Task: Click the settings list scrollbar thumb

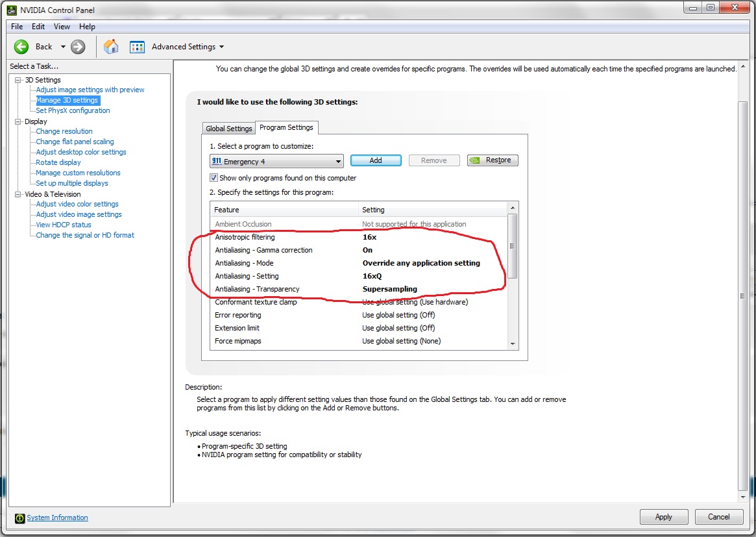Action: 513,246
